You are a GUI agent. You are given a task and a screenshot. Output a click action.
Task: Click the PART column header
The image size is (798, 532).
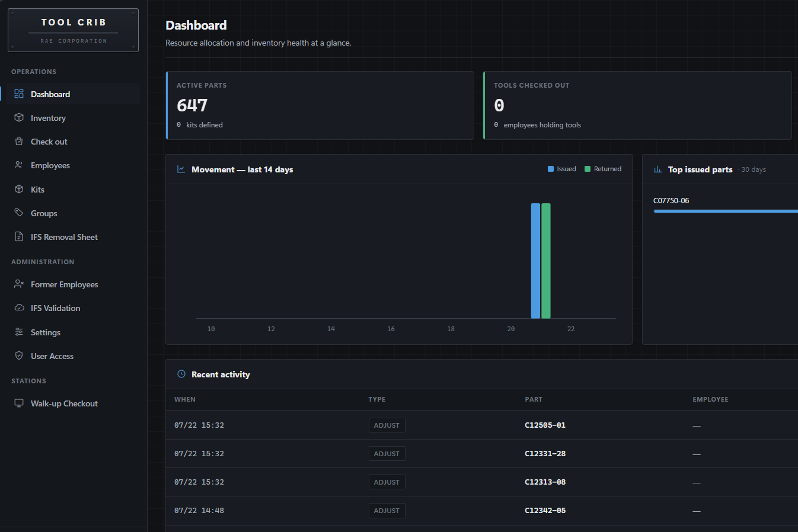(534, 399)
